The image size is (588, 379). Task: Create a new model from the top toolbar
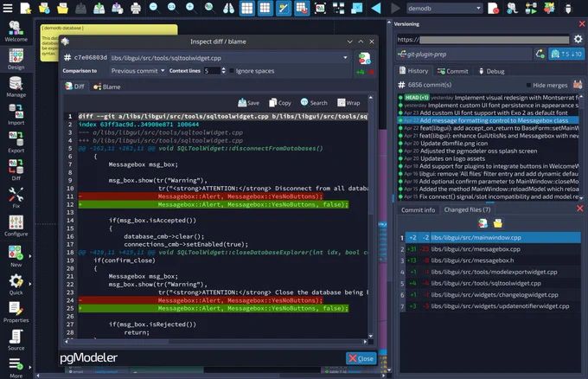coord(25,8)
